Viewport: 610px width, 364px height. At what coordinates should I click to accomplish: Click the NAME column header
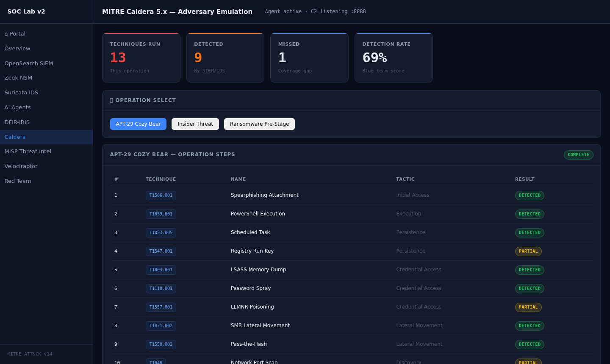(x=238, y=179)
